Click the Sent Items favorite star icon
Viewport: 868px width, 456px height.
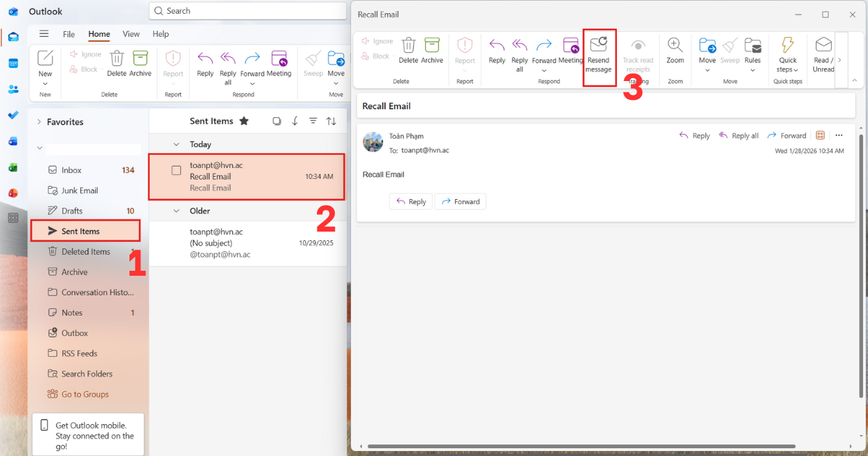point(244,121)
